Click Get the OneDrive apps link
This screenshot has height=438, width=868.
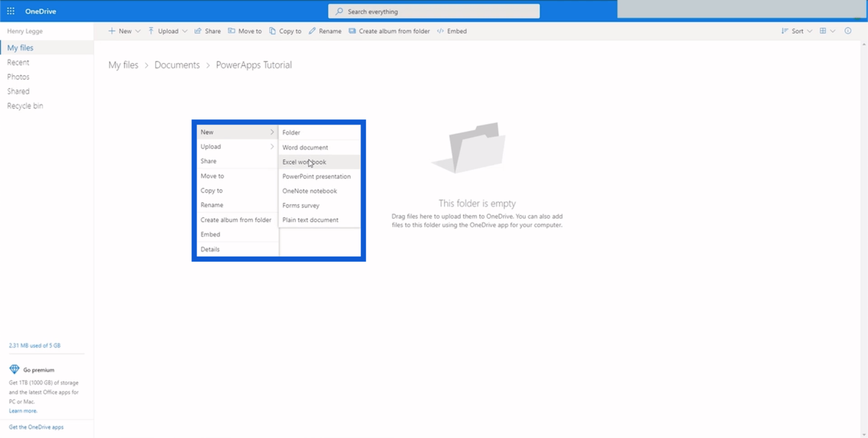point(36,427)
